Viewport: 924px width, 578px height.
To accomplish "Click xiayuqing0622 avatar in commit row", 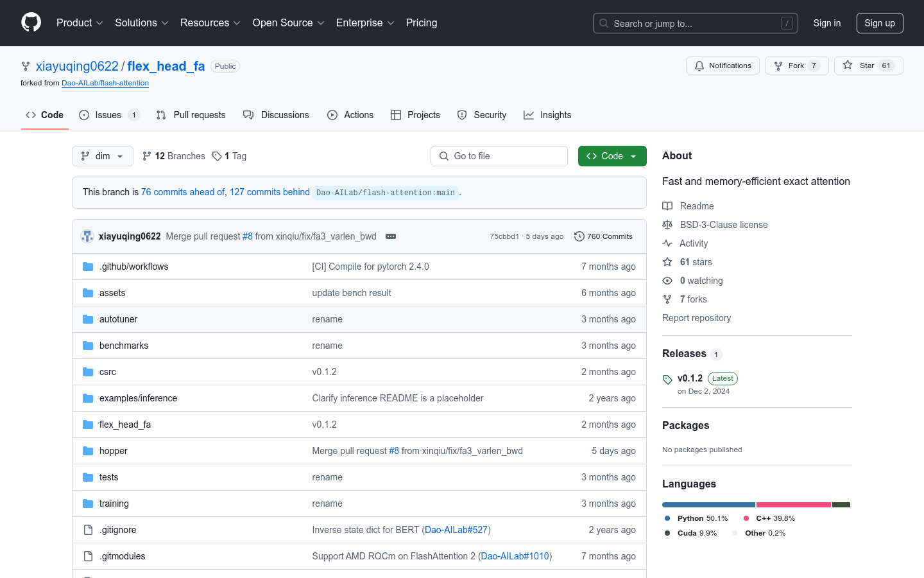I will [87, 236].
